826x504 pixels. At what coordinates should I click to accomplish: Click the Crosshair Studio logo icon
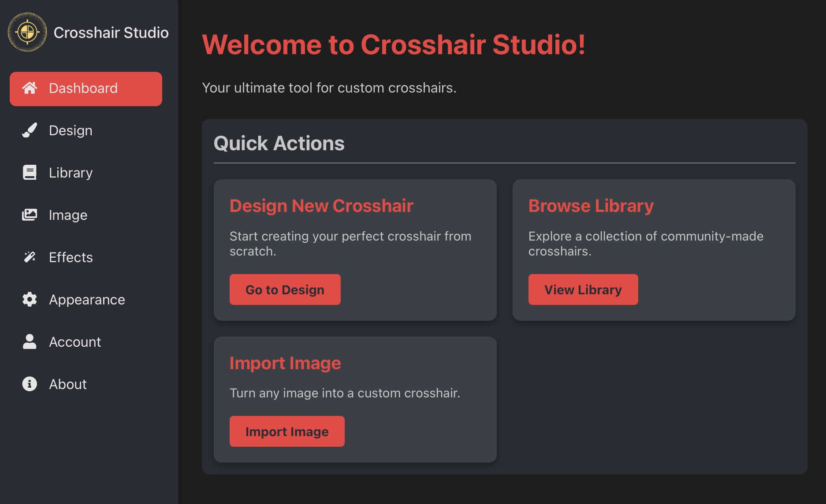27,32
